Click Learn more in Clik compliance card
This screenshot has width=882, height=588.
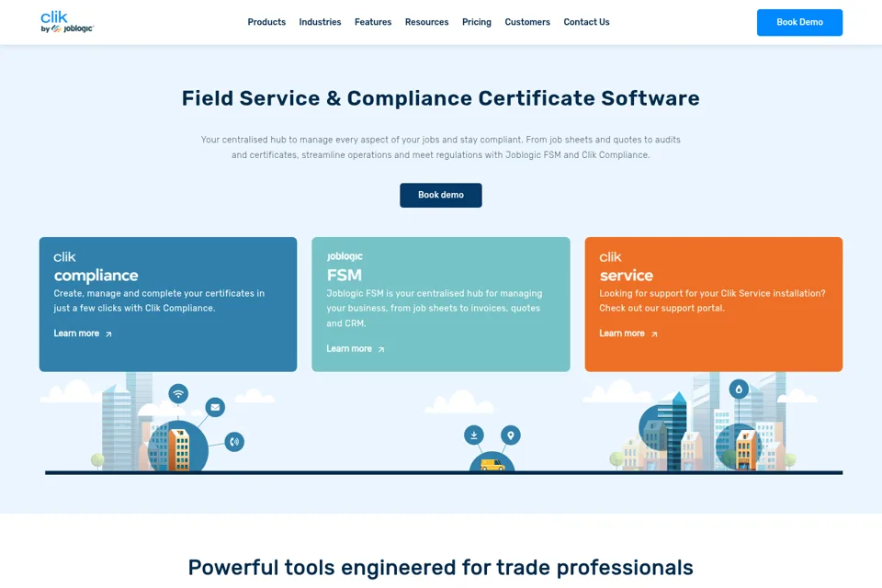coord(76,334)
